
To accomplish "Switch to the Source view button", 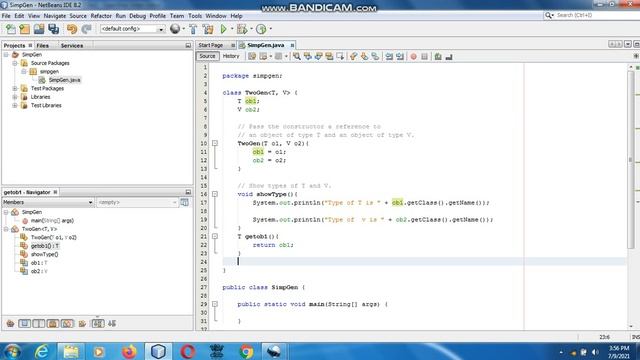I will click(x=207, y=56).
